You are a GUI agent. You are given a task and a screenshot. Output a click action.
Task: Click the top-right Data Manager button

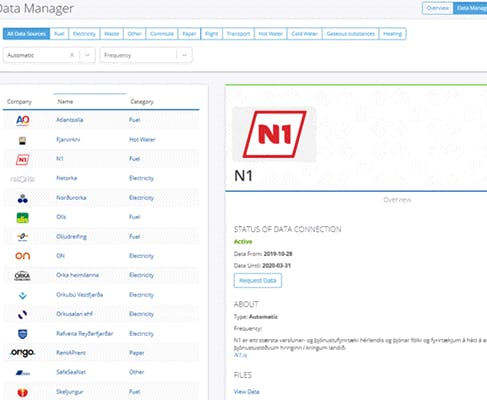(x=470, y=8)
